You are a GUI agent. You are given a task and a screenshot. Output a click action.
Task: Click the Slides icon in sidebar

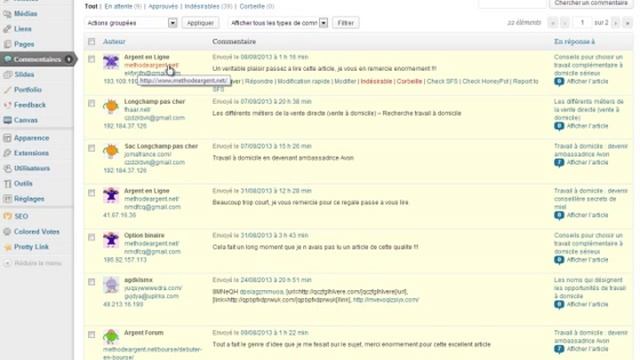coord(7,74)
